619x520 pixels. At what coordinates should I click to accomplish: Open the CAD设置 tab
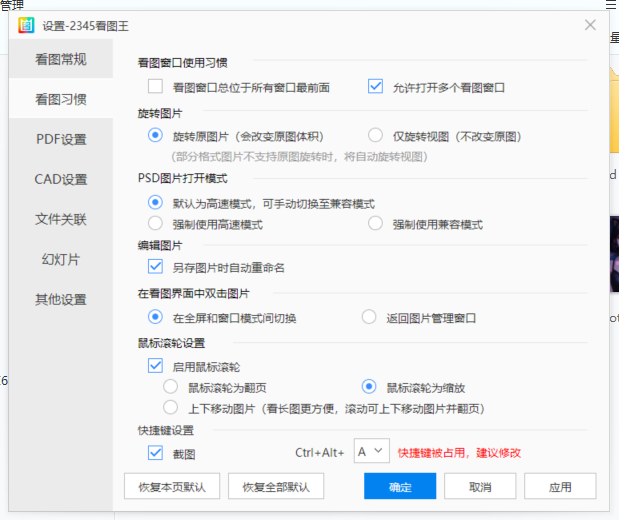[x=61, y=179]
